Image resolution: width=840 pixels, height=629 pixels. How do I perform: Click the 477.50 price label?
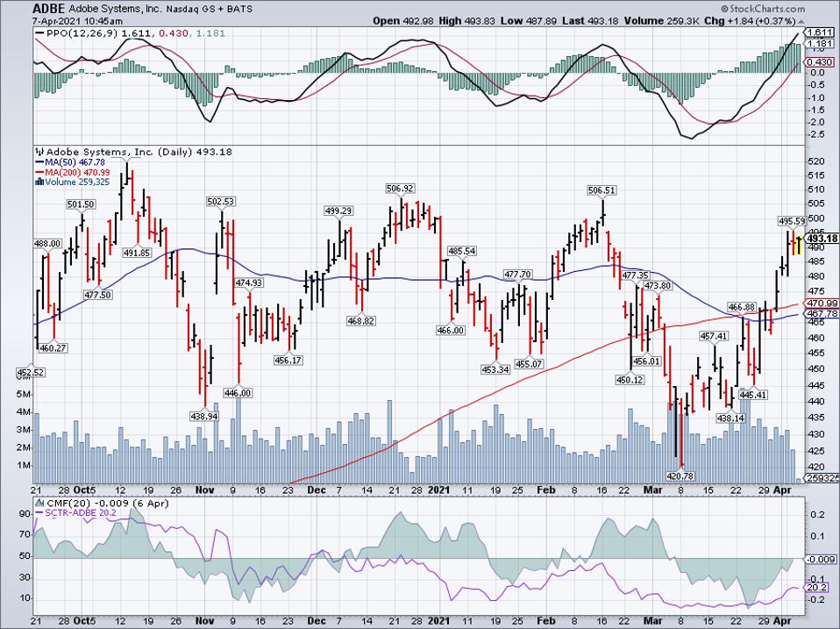[97, 295]
